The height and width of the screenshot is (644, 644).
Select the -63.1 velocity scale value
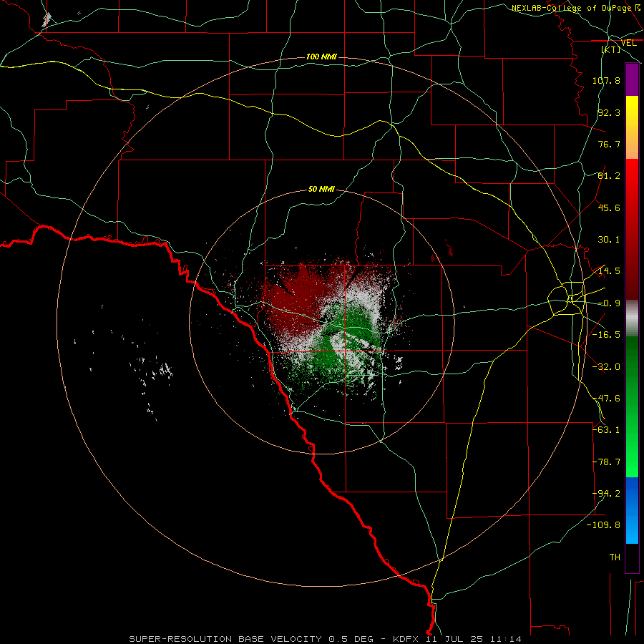(x=606, y=430)
